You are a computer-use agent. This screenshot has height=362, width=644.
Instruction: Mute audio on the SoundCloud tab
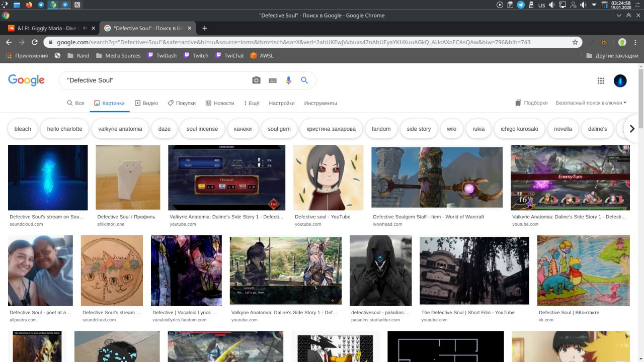[84, 28]
